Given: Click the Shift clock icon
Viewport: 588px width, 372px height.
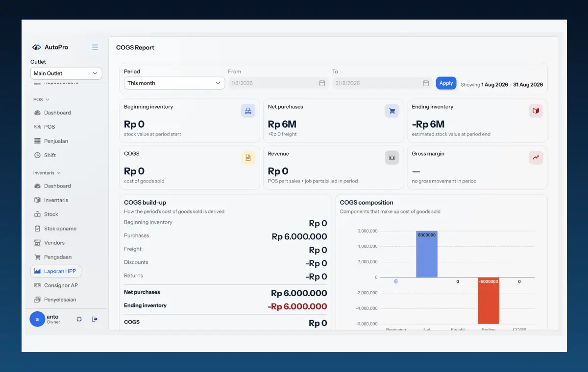Looking at the screenshot, I should (x=37, y=155).
